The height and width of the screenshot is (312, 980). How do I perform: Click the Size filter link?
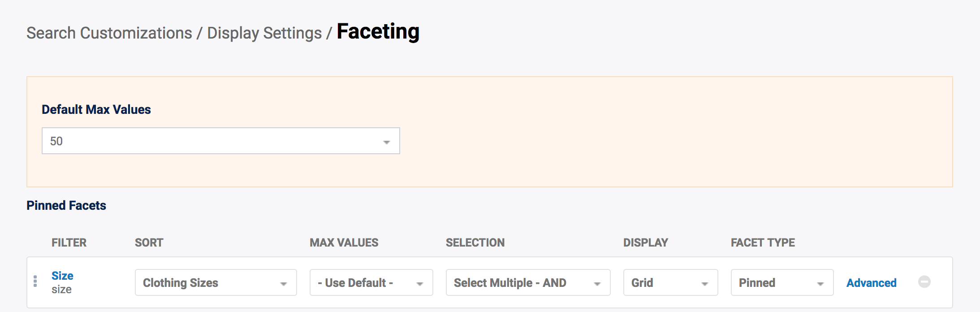coord(62,276)
